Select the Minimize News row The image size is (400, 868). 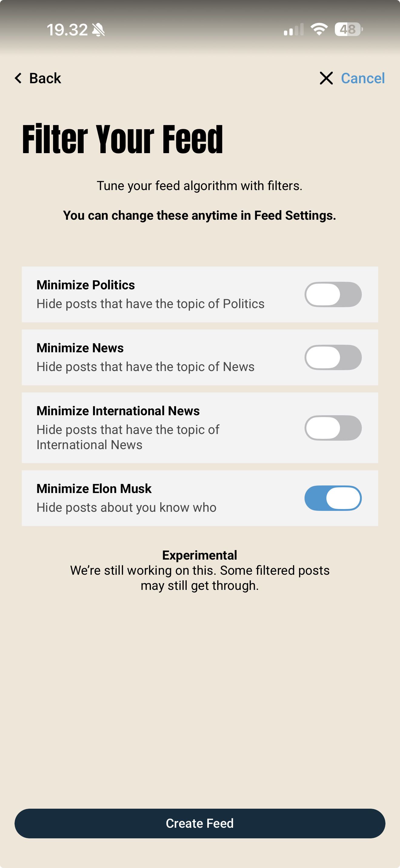click(x=135, y=357)
